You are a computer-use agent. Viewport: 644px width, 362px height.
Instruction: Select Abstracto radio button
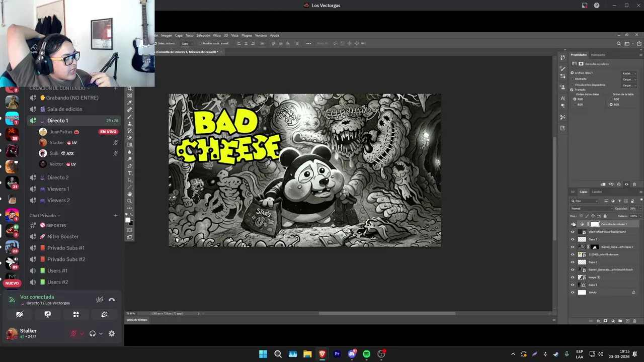[x=572, y=79]
